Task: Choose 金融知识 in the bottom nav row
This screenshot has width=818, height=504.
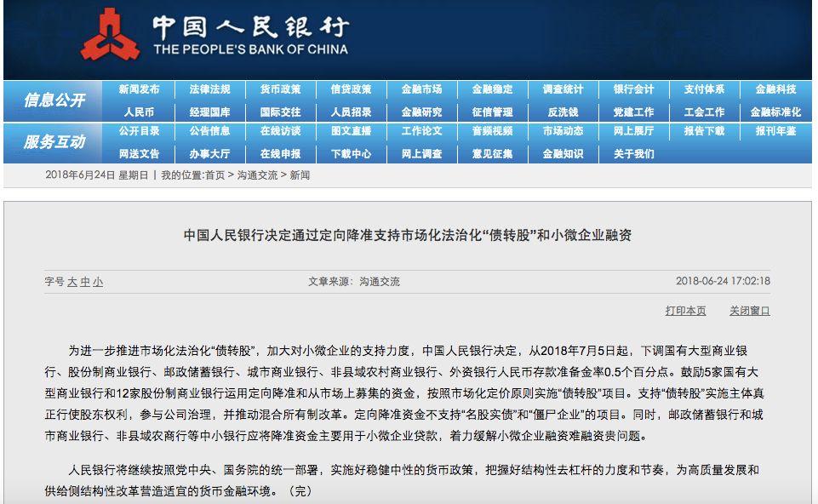Action: [x=563, y=154]
